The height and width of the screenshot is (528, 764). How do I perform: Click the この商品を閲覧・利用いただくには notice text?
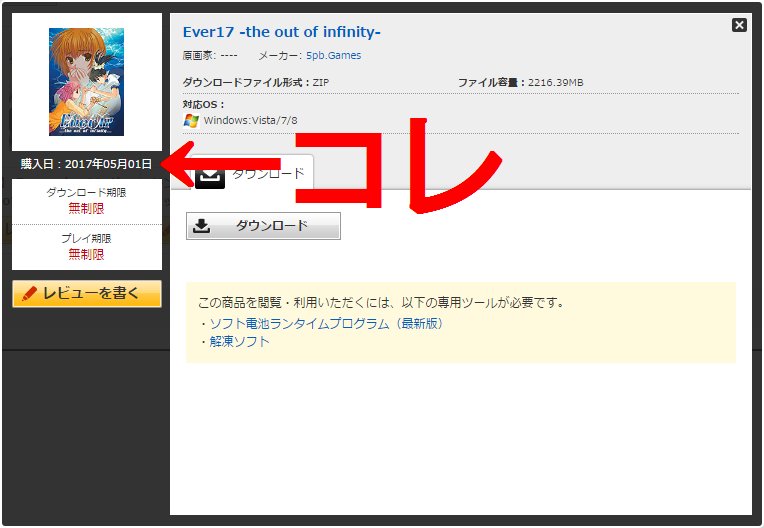coord(381,302)
